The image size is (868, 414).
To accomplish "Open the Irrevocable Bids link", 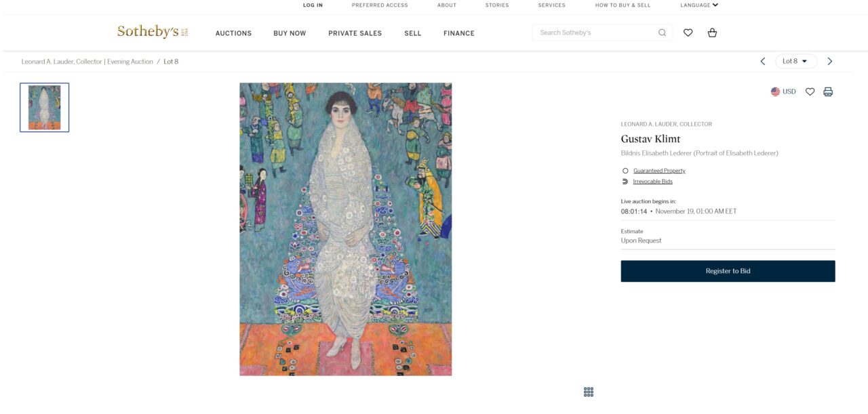I will coord(652,182).
